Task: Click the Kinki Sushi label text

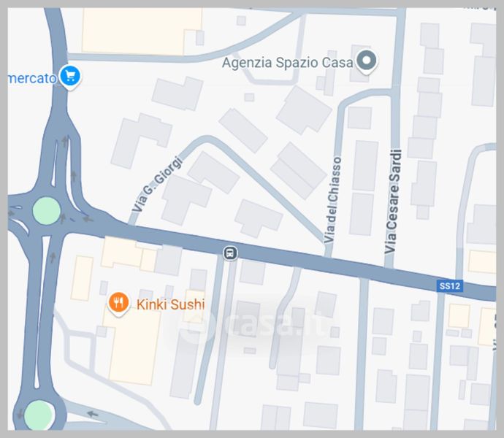Action: point(170,304)
